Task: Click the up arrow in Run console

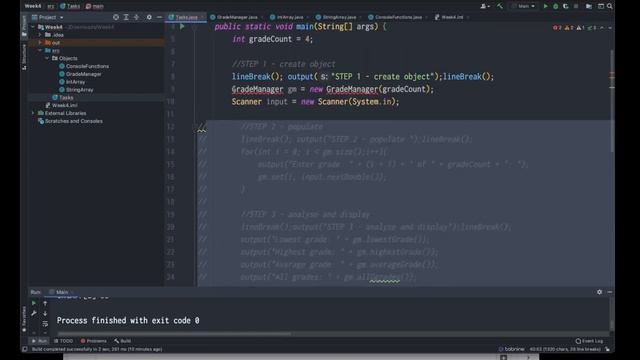Action: tap(45, 303)
